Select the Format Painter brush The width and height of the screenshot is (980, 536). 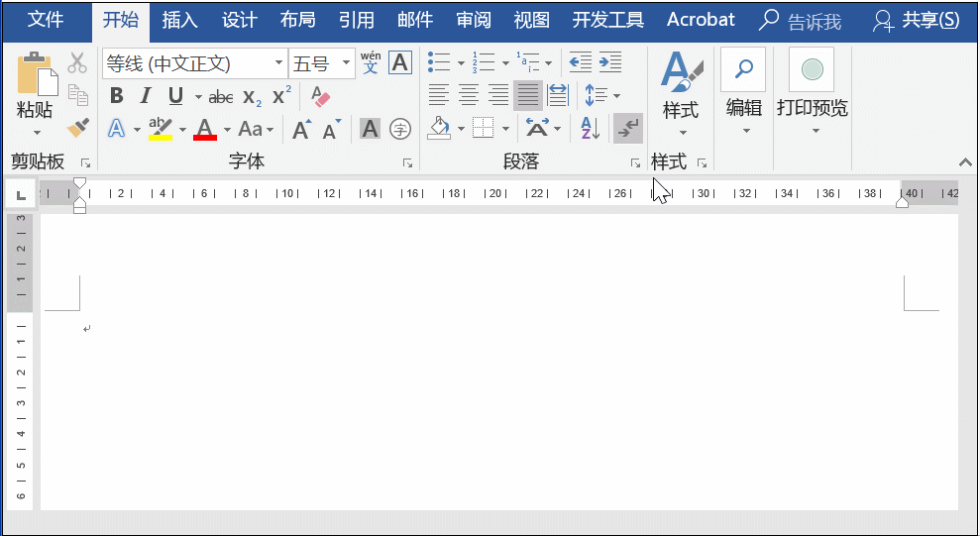coord(78,128)
